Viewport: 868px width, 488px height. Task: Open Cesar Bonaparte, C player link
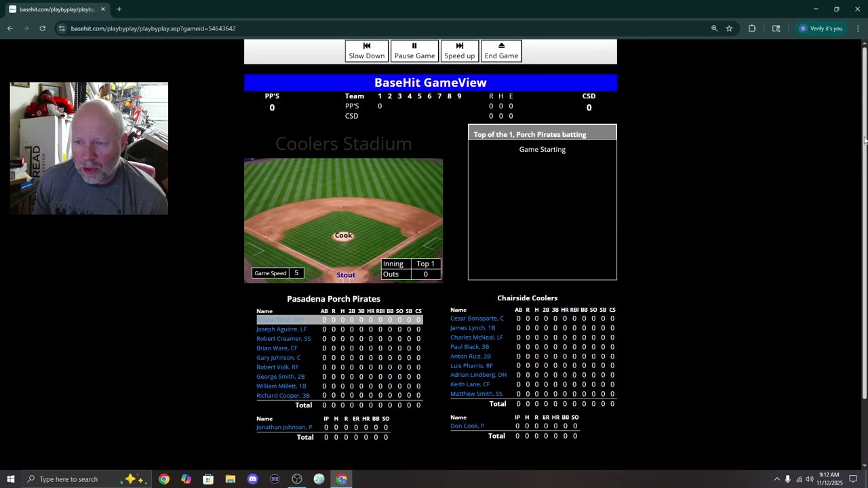point(477,319)
